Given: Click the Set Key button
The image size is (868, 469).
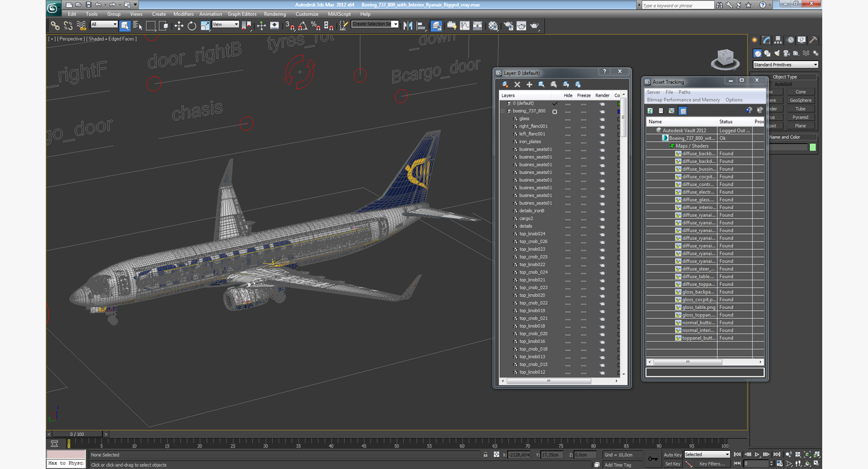Looking at the screenshot, I should click(x=672, y=464).
